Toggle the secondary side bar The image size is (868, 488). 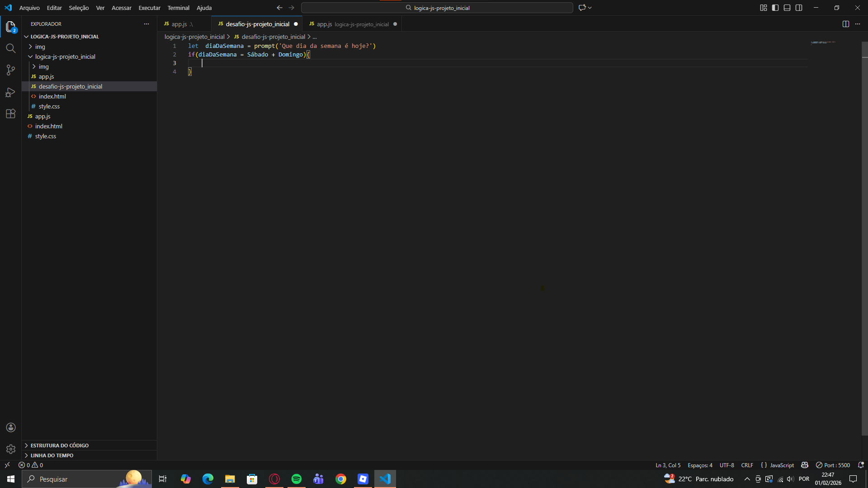pyautogui.click(x=799, y=8)
